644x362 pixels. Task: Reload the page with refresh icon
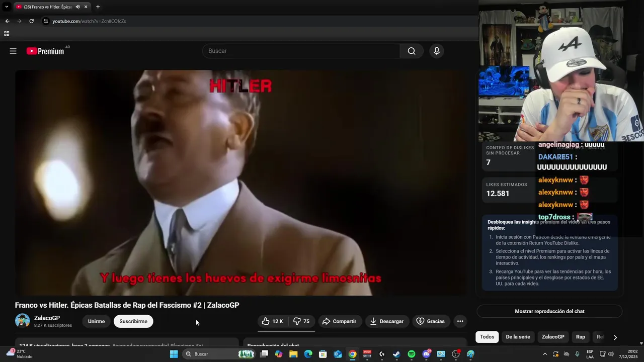pos(31,21)
